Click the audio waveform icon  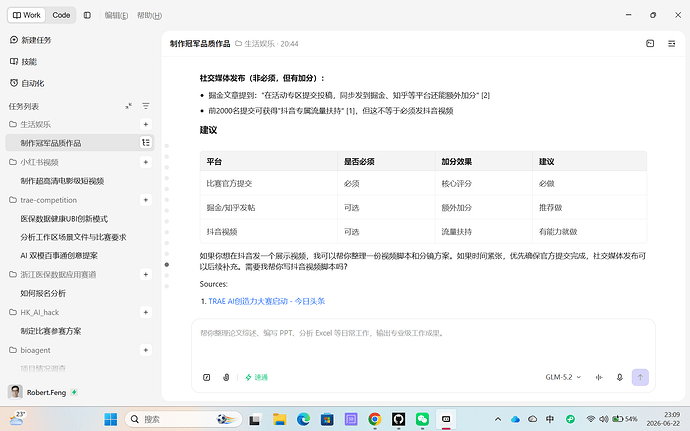coord(599,377)
